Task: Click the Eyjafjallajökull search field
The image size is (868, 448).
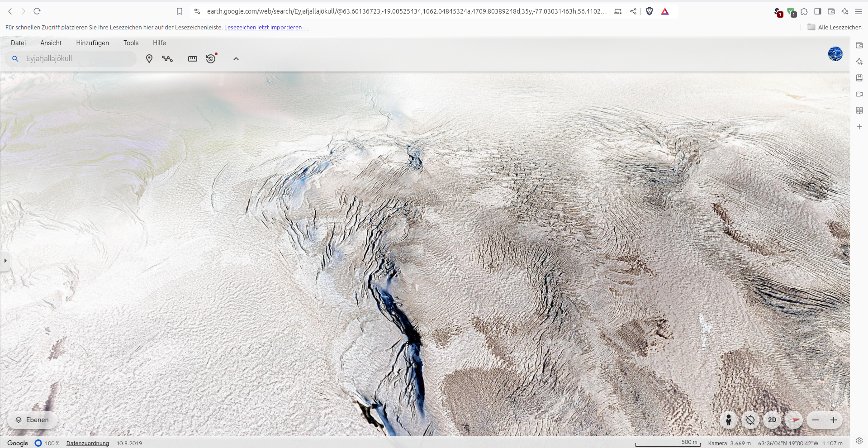Action: coord(71,59)
